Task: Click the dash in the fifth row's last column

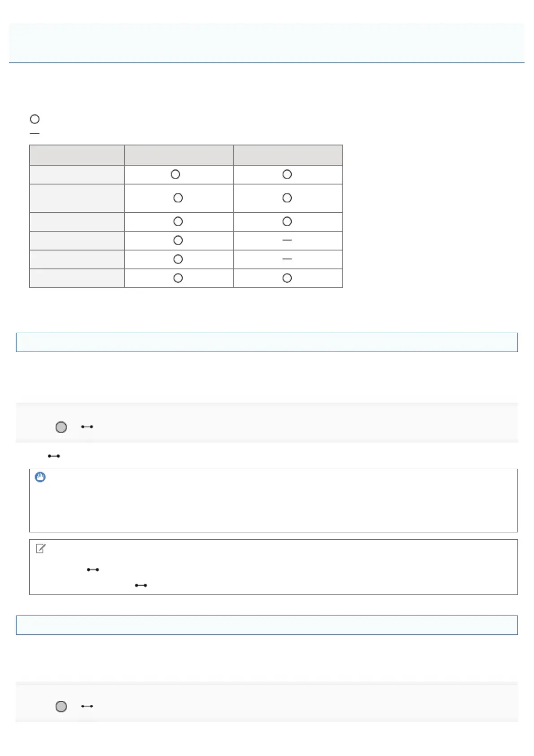Action: coord(287,259)
